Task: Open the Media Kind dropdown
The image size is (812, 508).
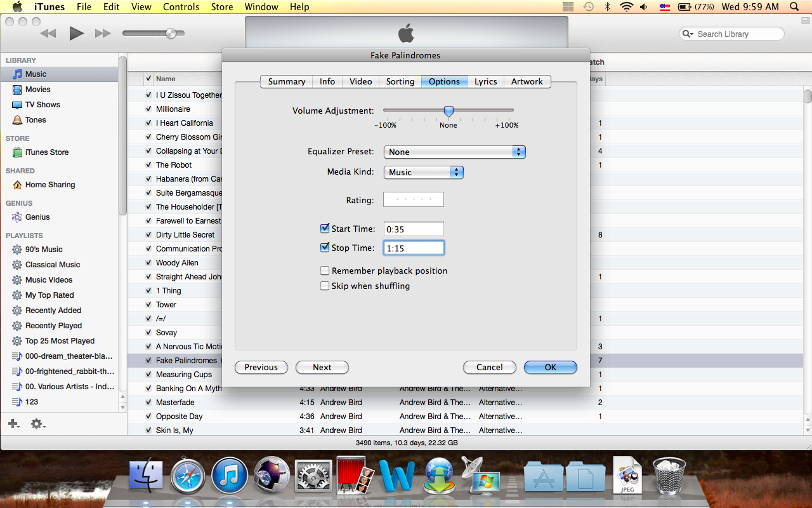Action: pos(424,172)
